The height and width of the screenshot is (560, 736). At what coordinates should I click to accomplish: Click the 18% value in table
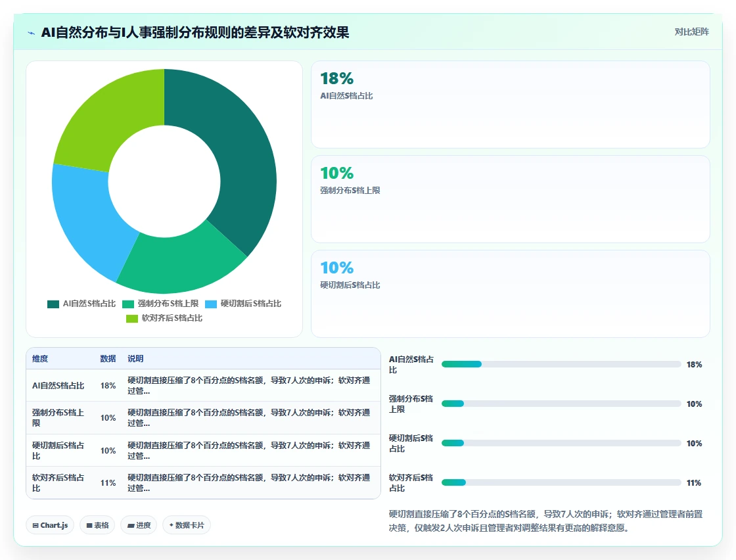click(108, 385)
